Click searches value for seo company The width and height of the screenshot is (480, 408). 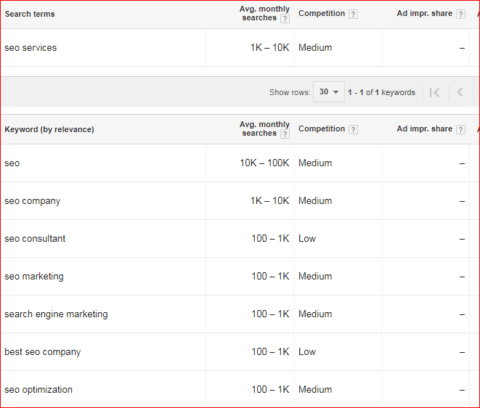(x=270, y=201)
